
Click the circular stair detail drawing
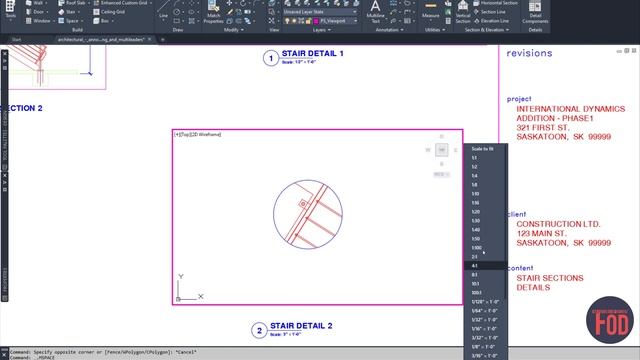click(308, 214)
